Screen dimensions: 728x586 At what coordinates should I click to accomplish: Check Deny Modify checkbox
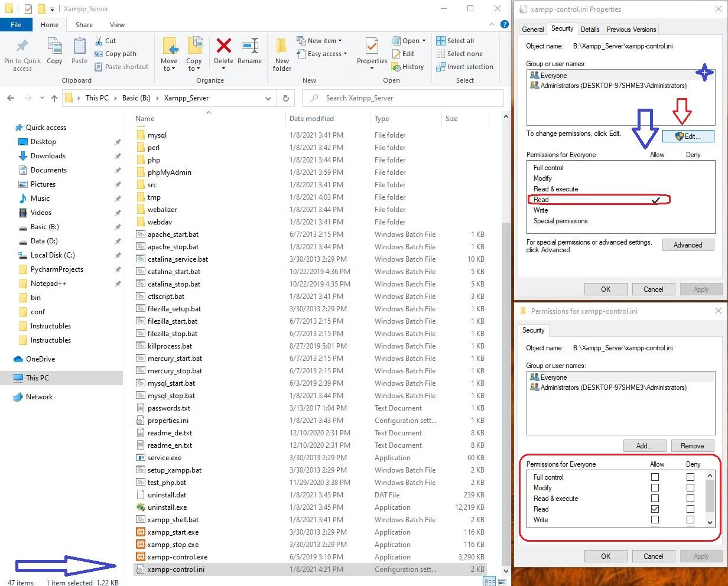pos(690,487)
